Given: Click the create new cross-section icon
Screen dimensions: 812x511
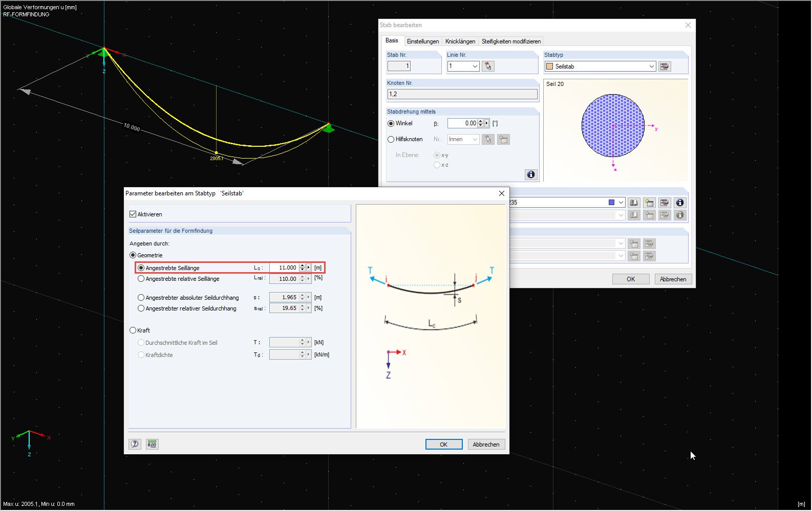Looking at the screenshot, I should [x=649, y=203].
